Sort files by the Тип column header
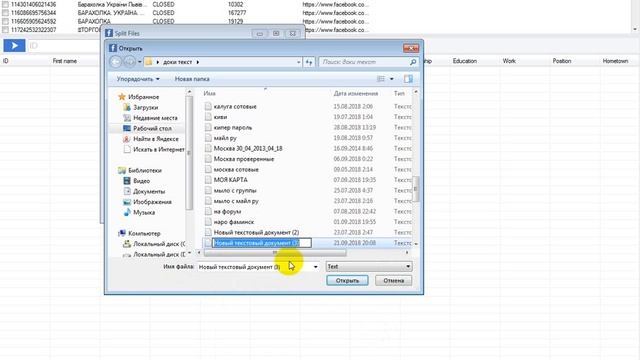 click(x=399, y=93)
